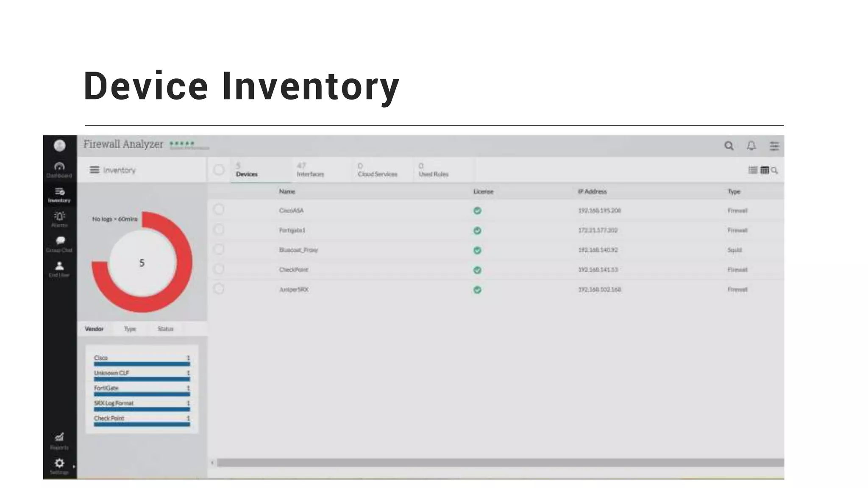Sort by the Type column header

pos(734,191)
